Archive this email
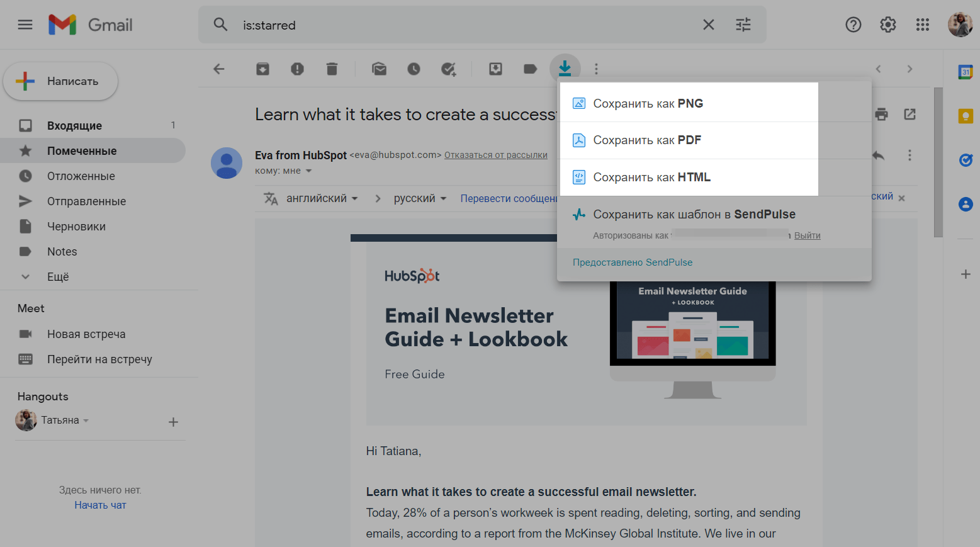The image size is (980, 547). (263, 69)
